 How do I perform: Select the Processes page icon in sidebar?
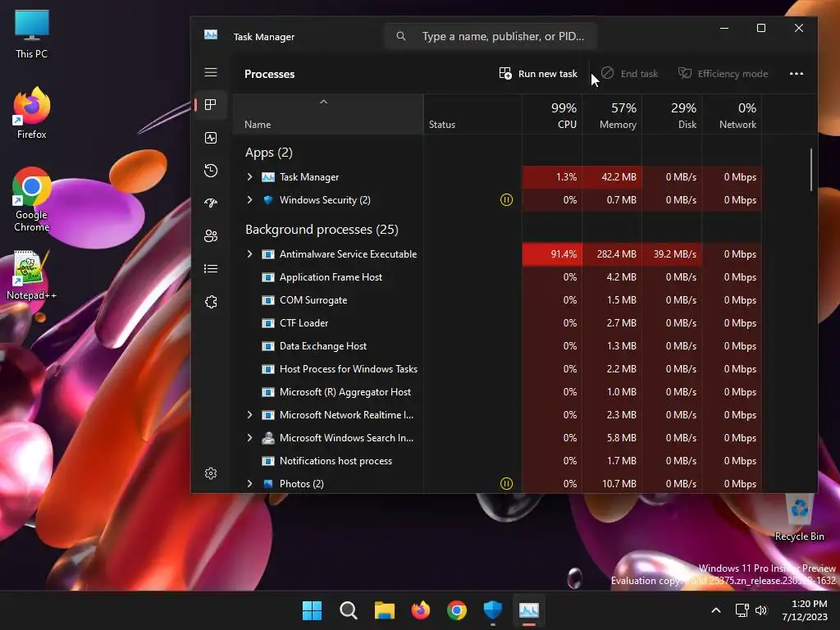pyautogui.click(x=211, y=104)
